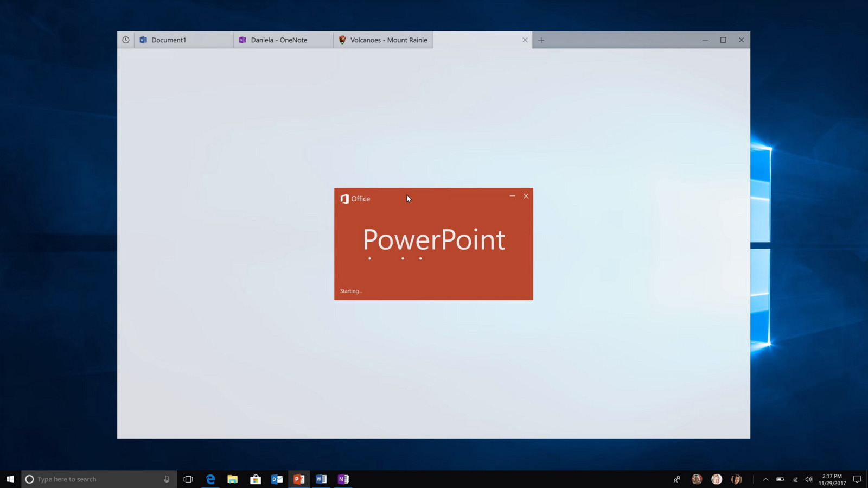Close the empty active tab
Viewport: 868px width, 488px height.
coord(525,40)
